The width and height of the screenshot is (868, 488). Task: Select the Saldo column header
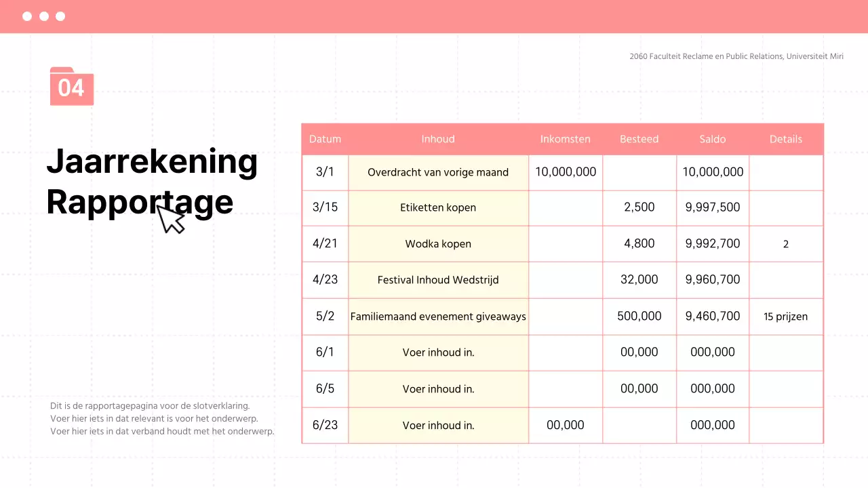(x=712, y=139)
